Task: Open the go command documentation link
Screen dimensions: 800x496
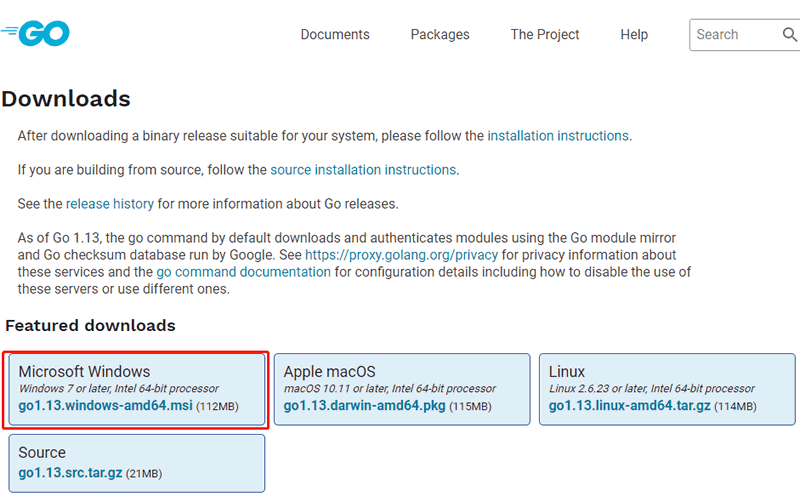Action: pyautogui.click(x=245, y=272)
